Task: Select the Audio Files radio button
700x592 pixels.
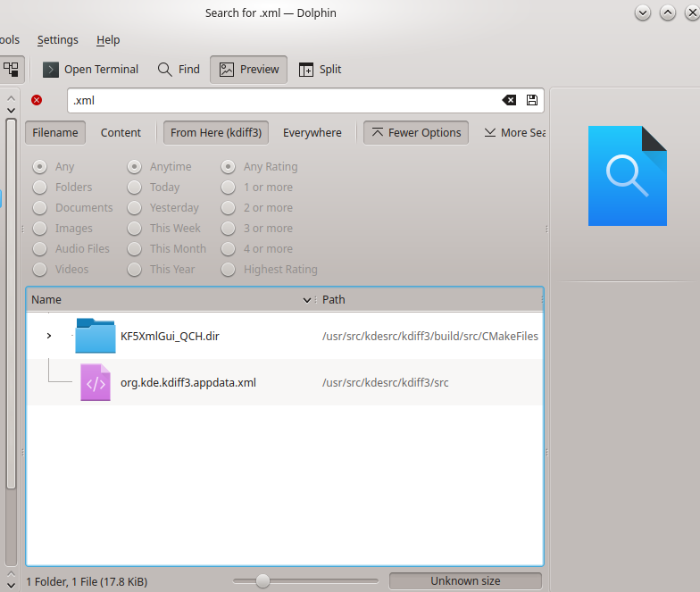Action: pyautogui.click(x=39, y=248)
